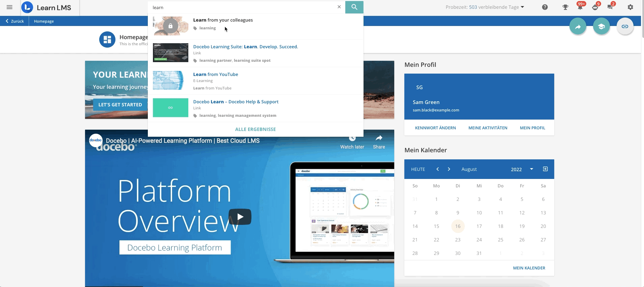Select August 16 in calendar
This screenshot has height=287, width=644.
458,226
